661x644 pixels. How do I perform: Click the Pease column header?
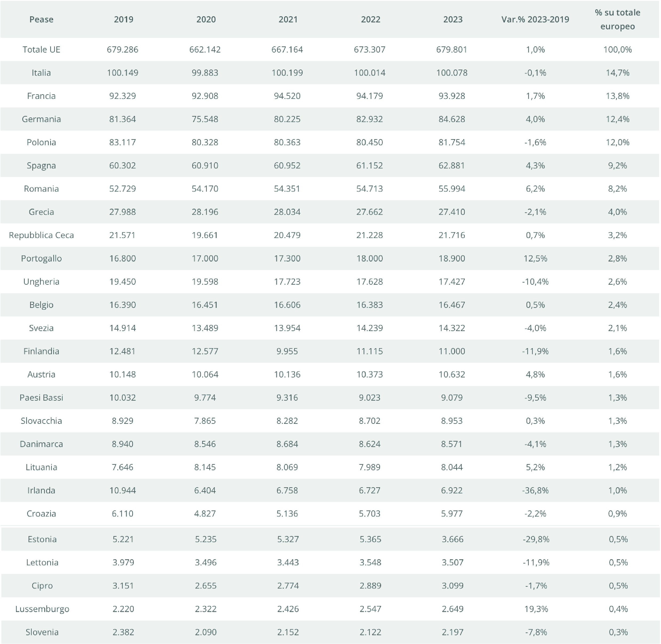(x=41, y=19)
